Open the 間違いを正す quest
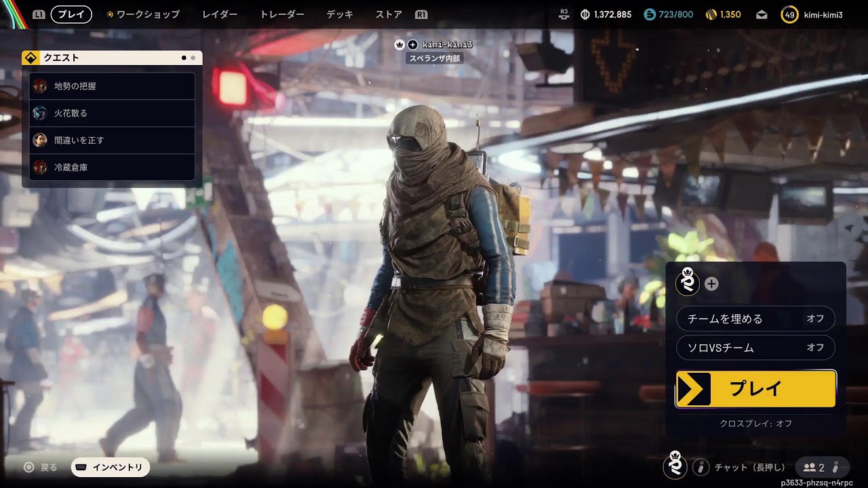Viewport: 868px width, 488px height. [113, 140]
